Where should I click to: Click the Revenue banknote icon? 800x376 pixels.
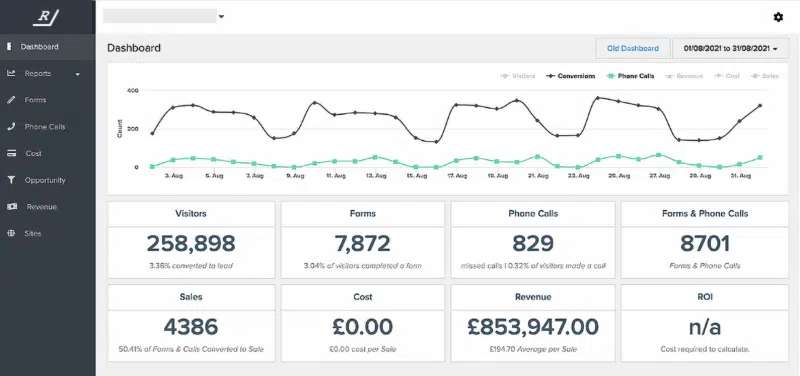pyautogui.click(x=11, y=207)
